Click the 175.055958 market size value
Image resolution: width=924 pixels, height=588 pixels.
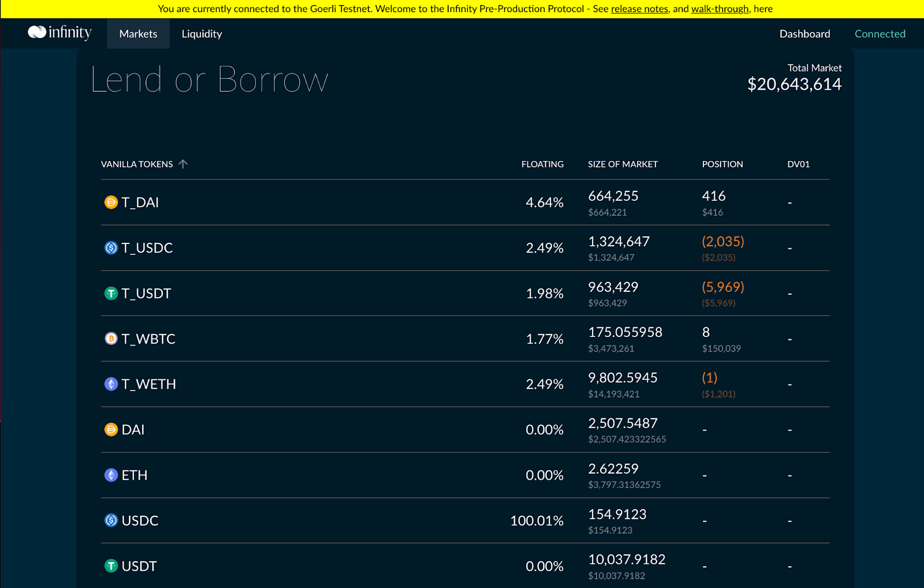tap(625, 332)
